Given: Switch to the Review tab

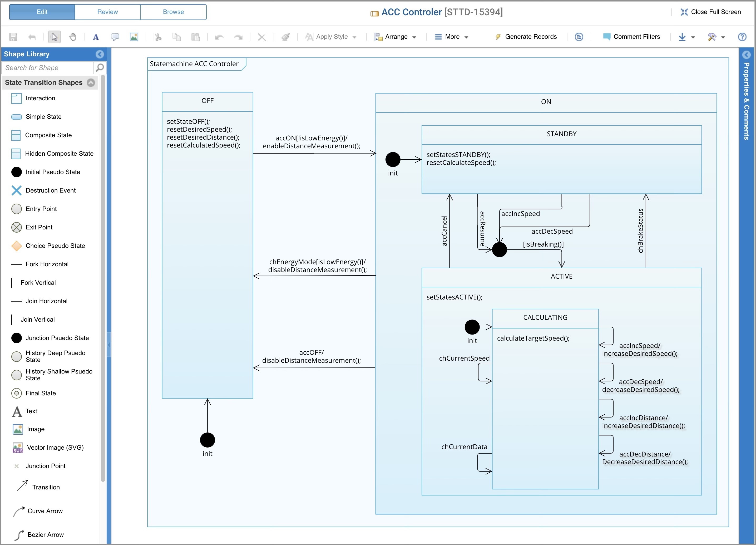Looking at the screenshot, I should coord(107,12).
